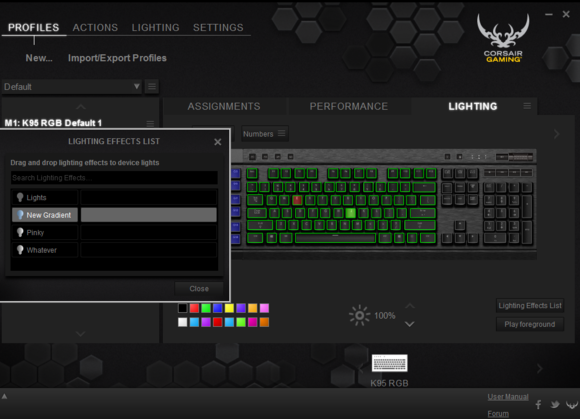The height and width of the screenshot is (419, 580).
Task: Select the ASSIGNMENTS panel tab
Action: [x=224, y=107]
